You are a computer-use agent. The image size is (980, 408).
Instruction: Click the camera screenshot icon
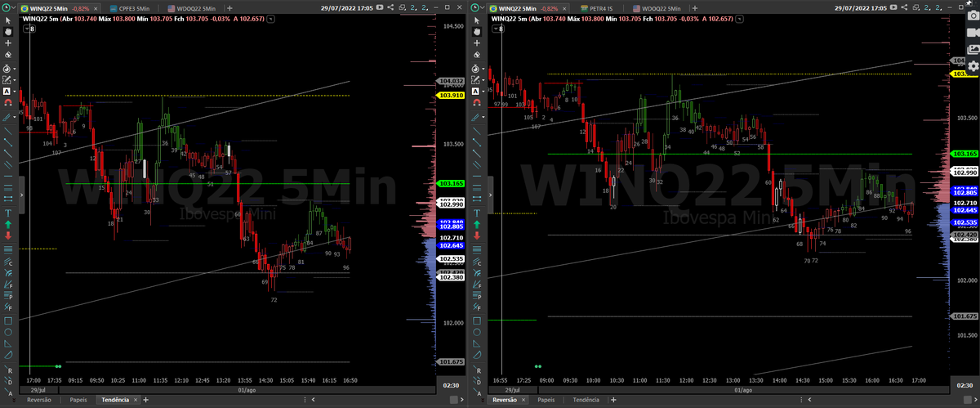[x=972, y=16]
